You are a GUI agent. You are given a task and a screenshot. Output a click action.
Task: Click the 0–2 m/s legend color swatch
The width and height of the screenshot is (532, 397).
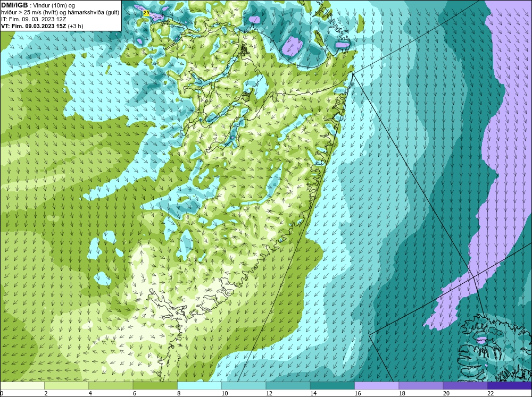(22, 386)
